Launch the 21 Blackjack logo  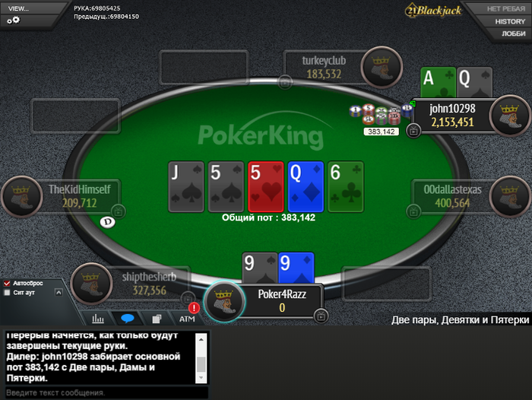pyautogui.click(x=433, y=11)
